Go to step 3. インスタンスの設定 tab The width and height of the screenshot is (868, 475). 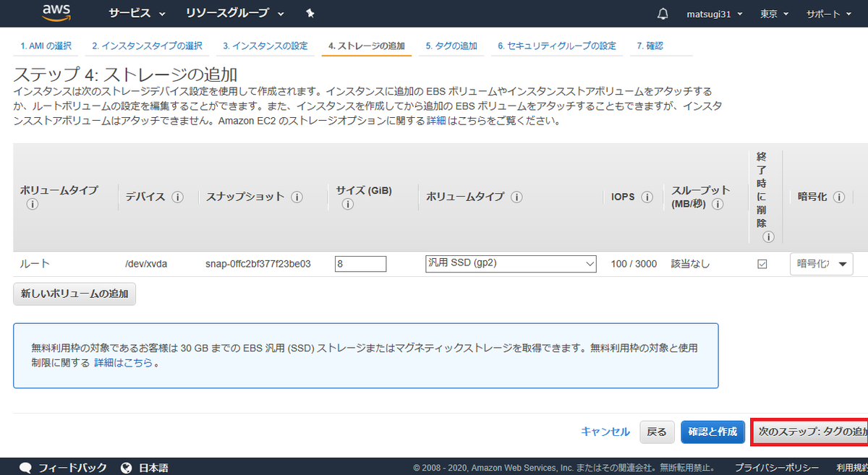[x=265, y=46]
